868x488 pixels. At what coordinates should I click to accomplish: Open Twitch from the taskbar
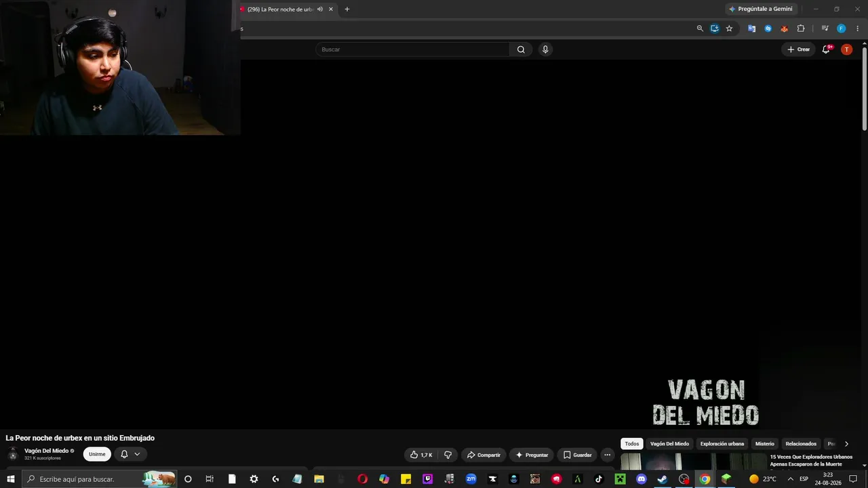(428, 479)
